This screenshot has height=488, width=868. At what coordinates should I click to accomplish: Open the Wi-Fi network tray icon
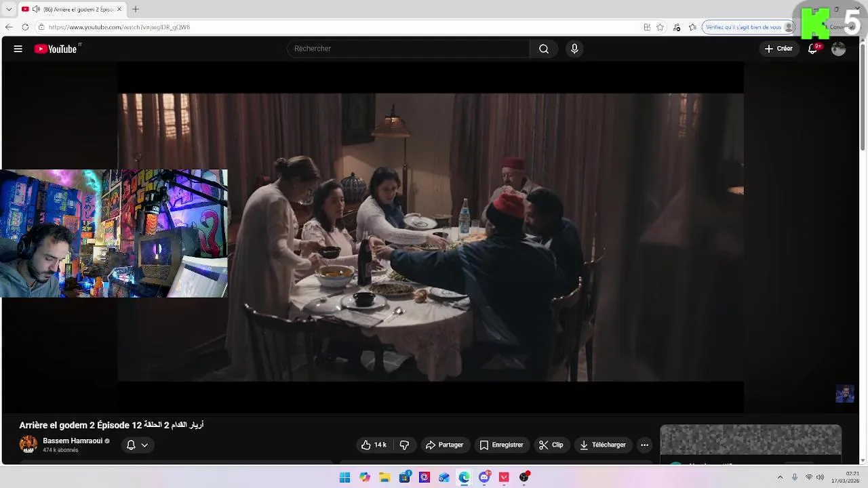(809, 477)
